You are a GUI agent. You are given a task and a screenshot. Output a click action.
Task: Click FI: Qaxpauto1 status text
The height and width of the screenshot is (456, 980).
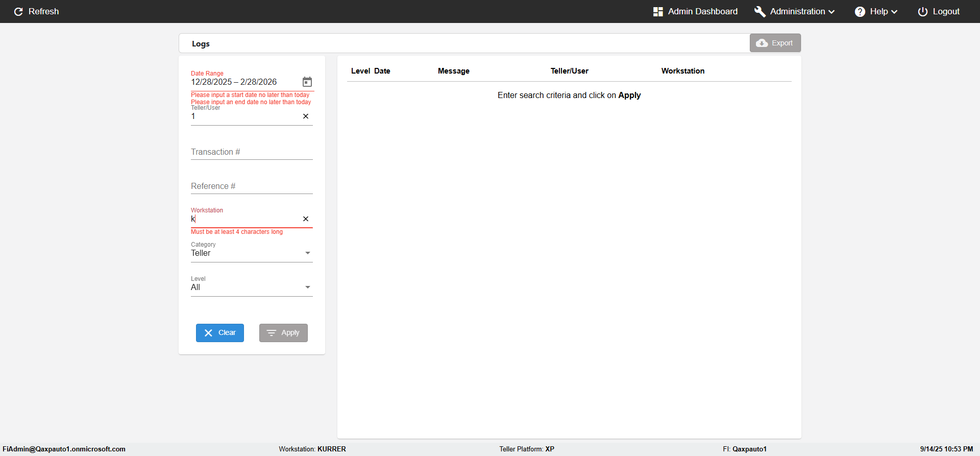click(745, 449)
